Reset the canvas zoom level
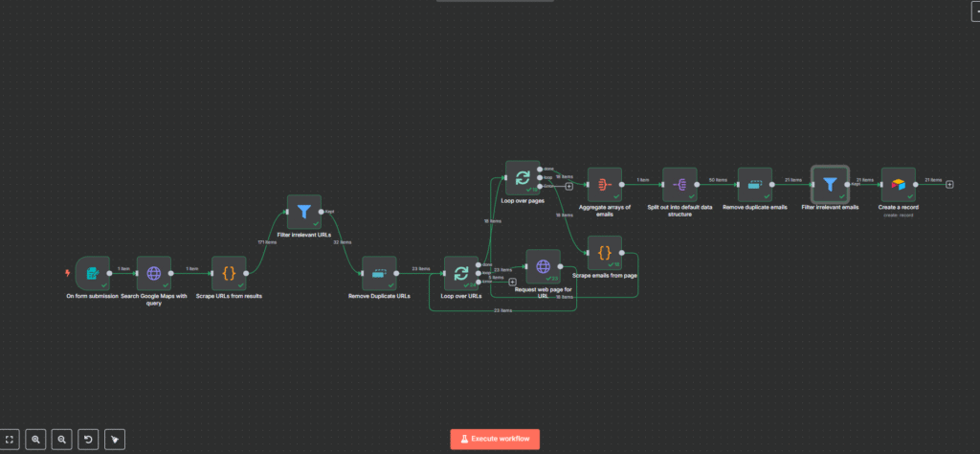 coord(88,439)
